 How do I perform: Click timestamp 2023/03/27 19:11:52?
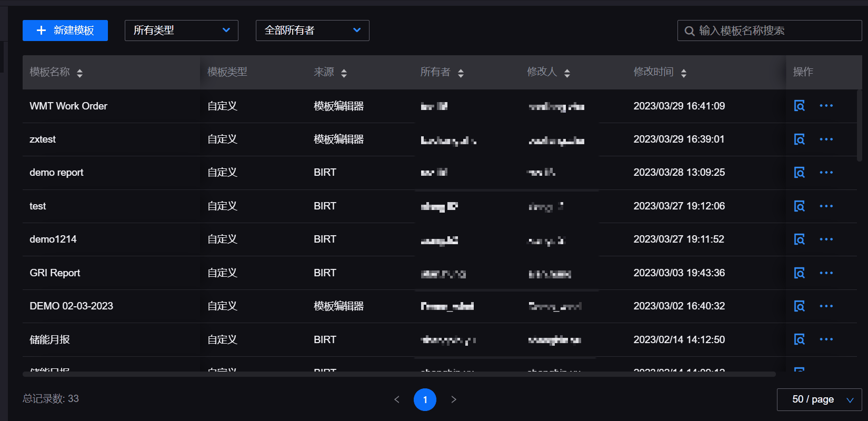tap(679, 239)
